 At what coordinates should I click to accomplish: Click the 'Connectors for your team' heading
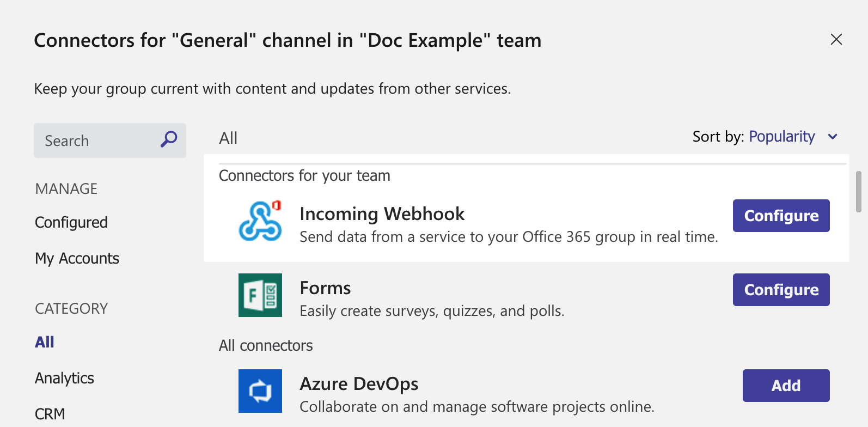tap(304, 175)
